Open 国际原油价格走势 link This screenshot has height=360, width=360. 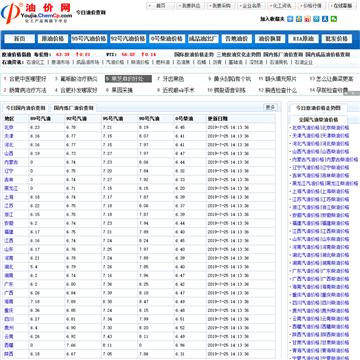tap(194, 54)
